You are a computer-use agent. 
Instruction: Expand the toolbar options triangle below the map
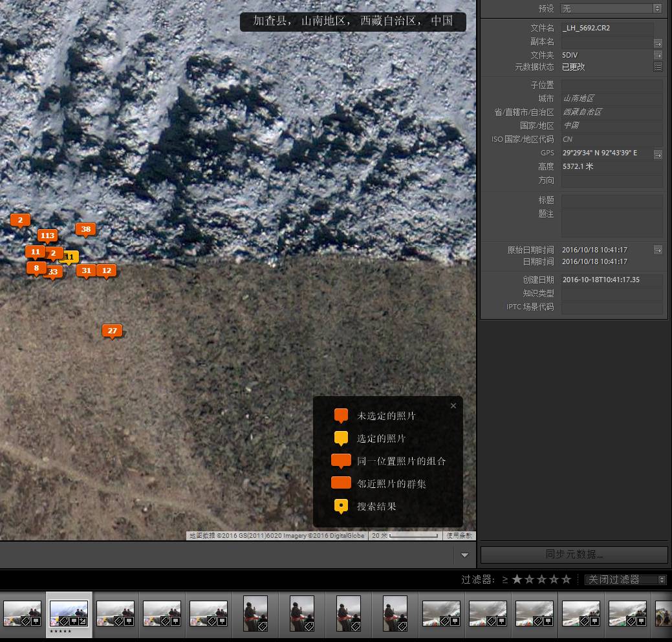point(464,555)
